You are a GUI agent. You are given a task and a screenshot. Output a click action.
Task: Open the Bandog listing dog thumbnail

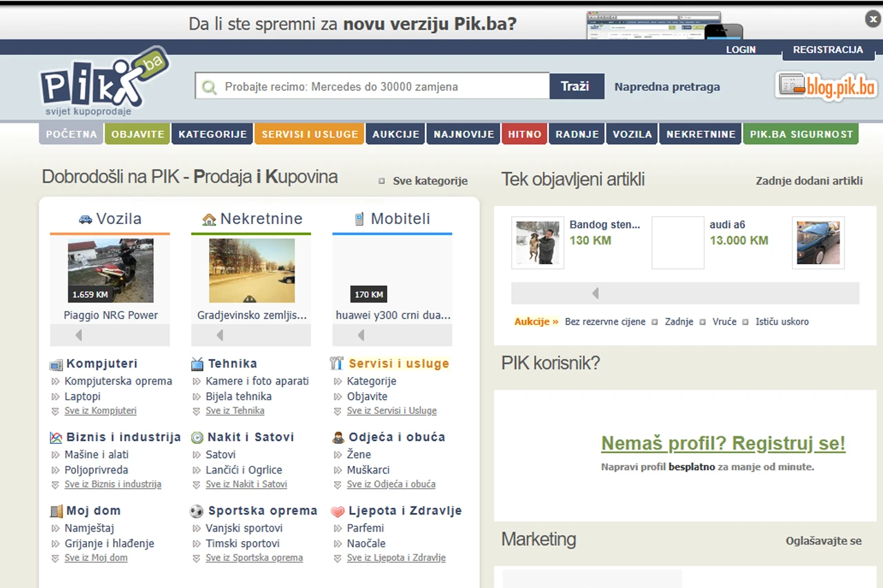(x=537, y=243)
